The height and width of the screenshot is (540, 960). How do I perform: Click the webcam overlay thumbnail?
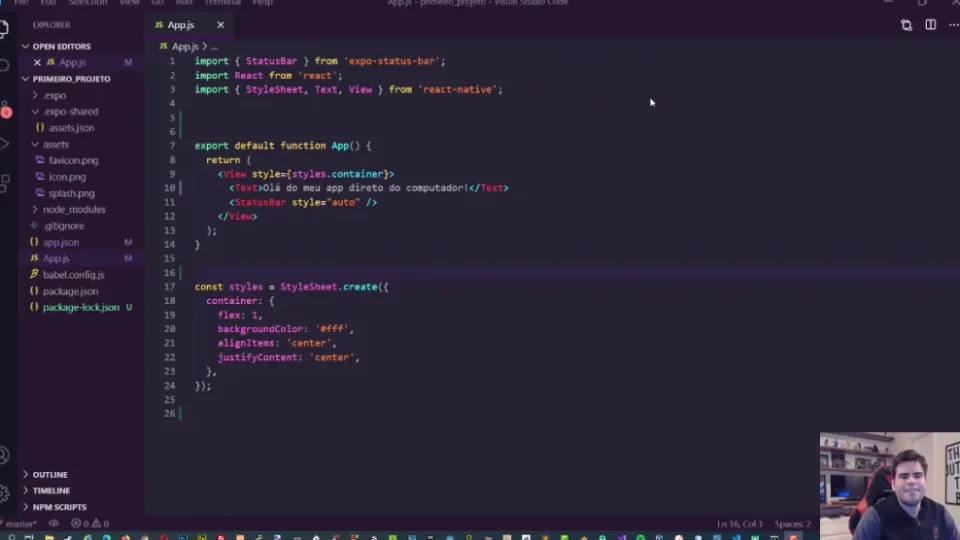pyautogui.click(x=890, y=486)
